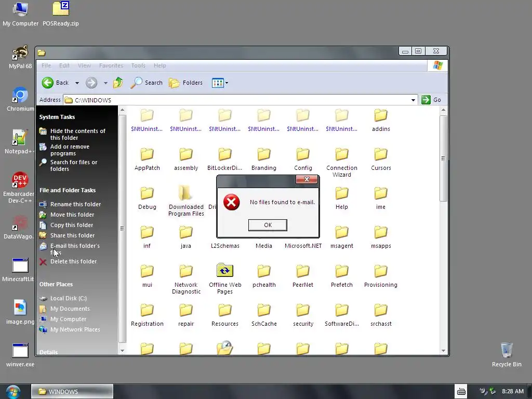The image size is (532, 399).
Task: Open the Tools menu
Action: tap(138, 65)
